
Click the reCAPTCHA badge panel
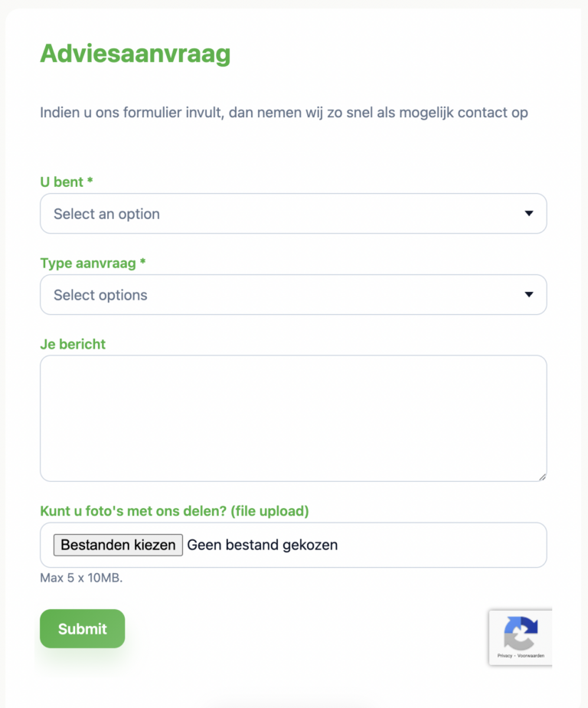tap(521, 638)
